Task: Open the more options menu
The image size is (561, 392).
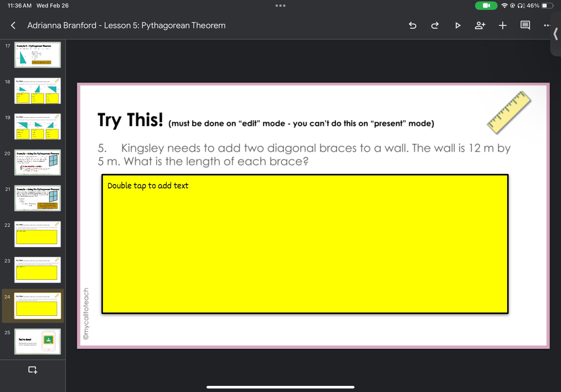Action: (547, 25)
